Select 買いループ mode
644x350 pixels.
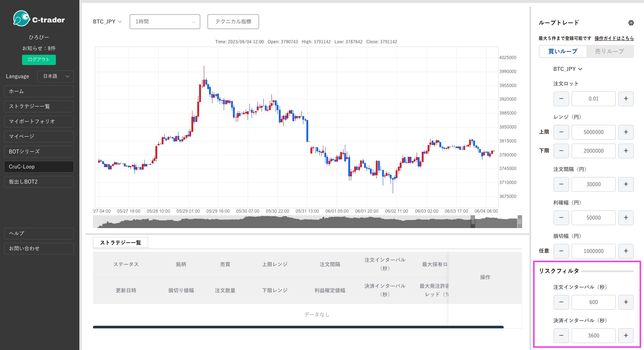click(562, 51)
